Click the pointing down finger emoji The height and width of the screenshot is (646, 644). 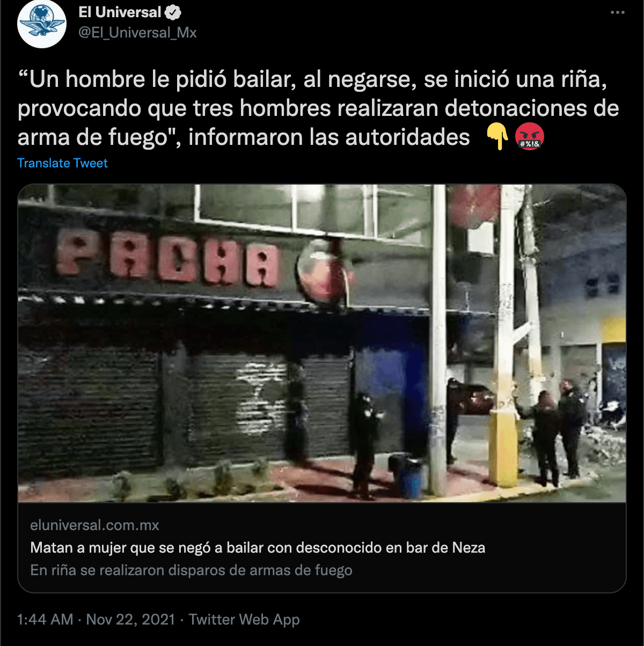(x=497, y=137)
